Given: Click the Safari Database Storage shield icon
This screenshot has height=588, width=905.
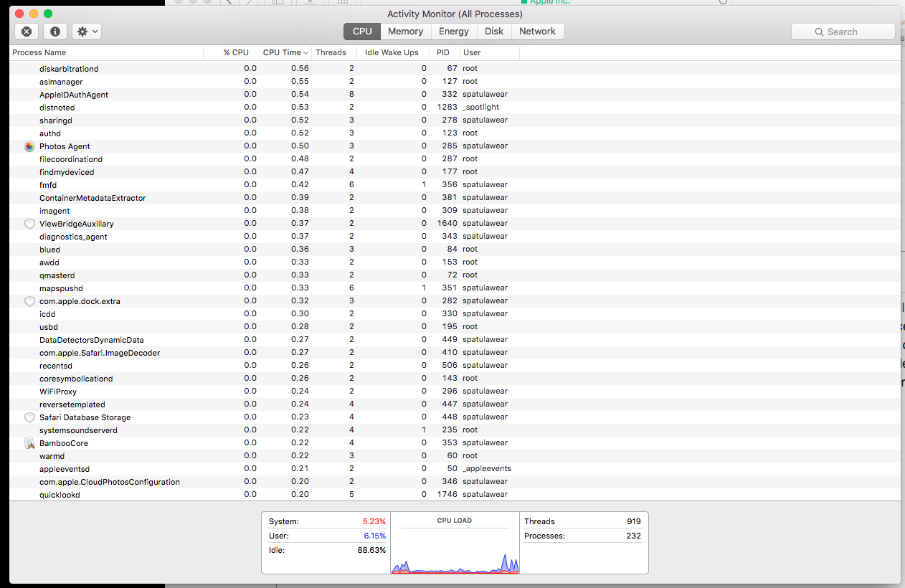Looking at the screenshot, I should [x=29, y=417].
